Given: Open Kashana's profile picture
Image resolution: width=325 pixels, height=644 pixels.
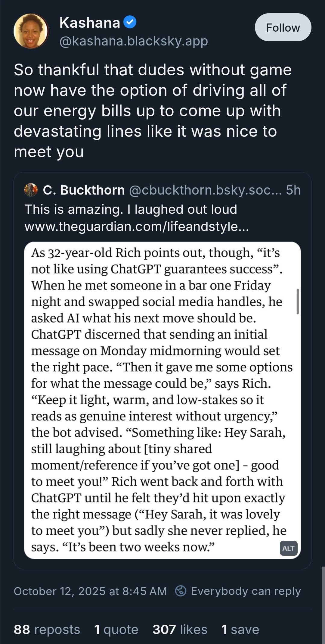Looking at the screenshot, I should tap(31, 31).
